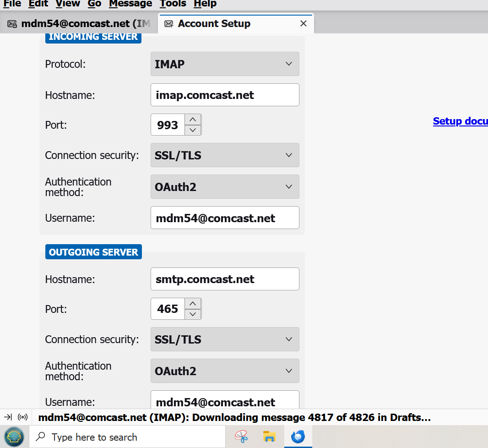Switch to the mdm54@comcast.net mail tab
This screenshot has width=488, height=448.
[78, 23]
